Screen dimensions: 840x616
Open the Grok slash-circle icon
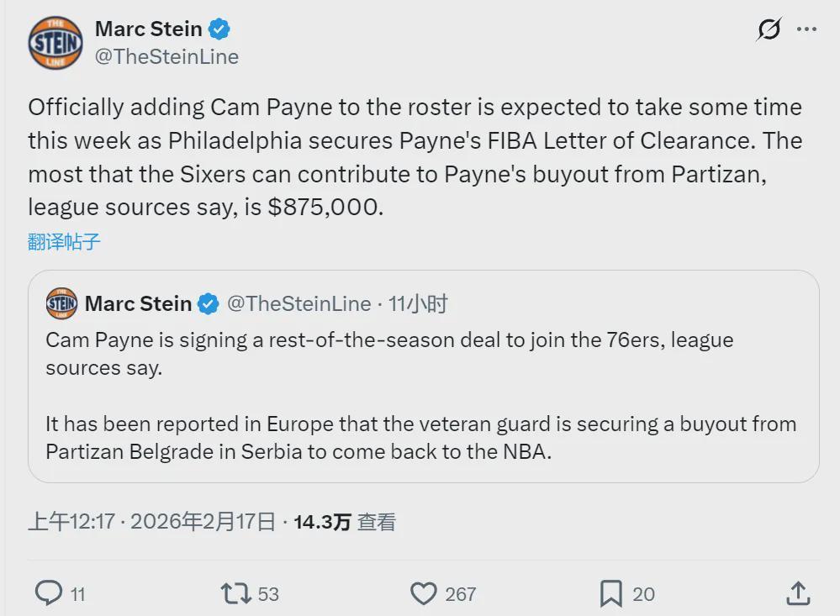point(769,29)
